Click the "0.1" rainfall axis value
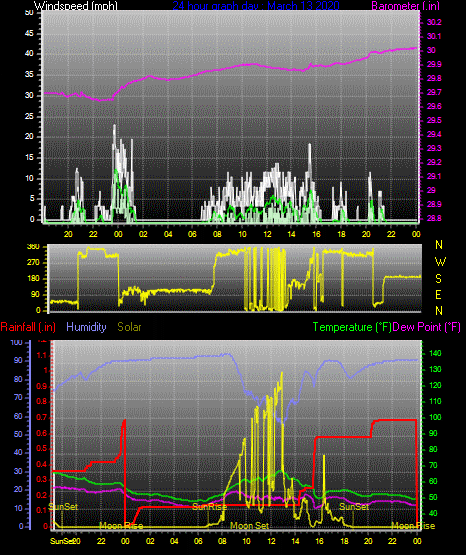The width and height of the screenshot is (466, 555). [42, 510]
